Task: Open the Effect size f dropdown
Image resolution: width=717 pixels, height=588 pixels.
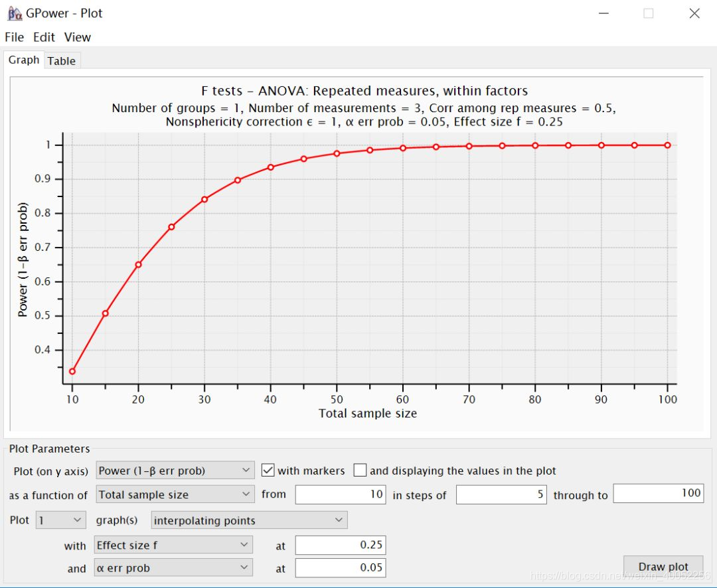Action: pos(173,545)
